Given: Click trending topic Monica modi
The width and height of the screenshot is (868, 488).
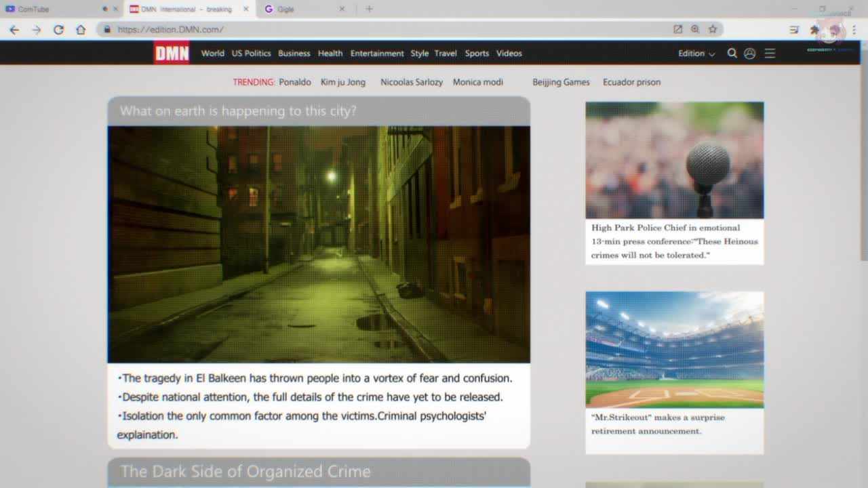Looking at the screenshot, I should pyautogui.click(x=478, y=82).
